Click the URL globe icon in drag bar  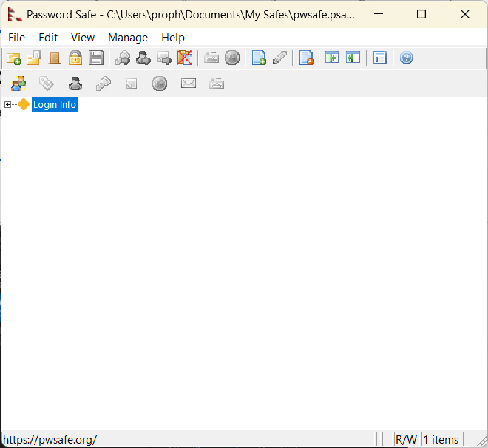[x=160, y=84]
